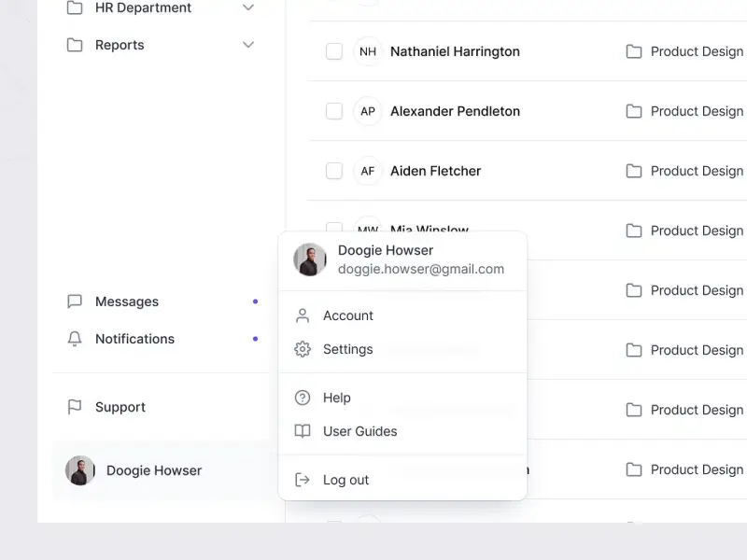
Task: Choose Log out from the profile menu
Action: (345, 480)
